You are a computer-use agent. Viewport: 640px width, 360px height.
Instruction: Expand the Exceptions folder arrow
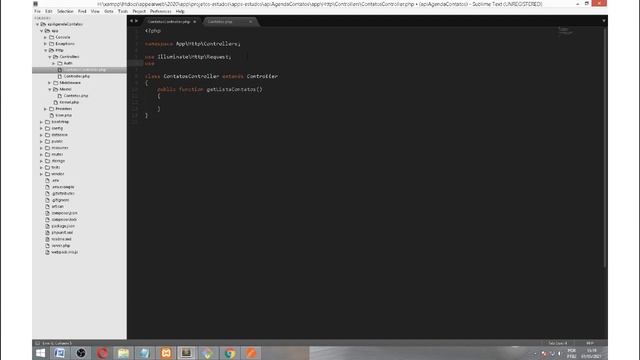[46, 44]
